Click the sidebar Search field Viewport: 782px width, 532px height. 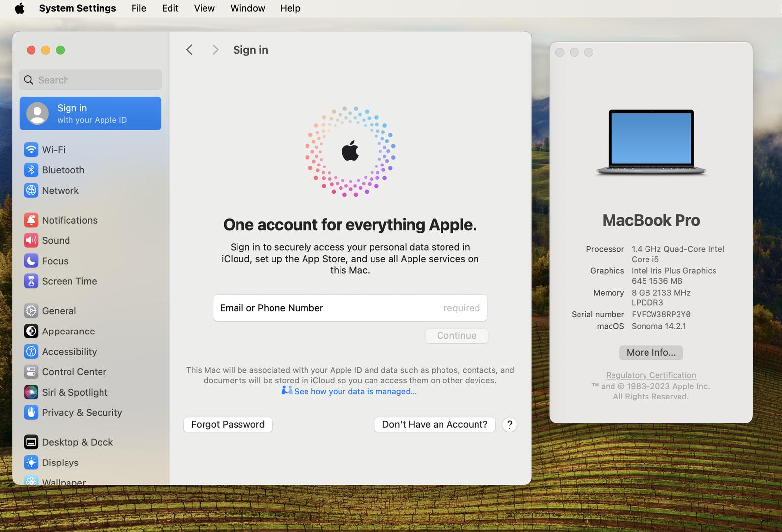90,80
